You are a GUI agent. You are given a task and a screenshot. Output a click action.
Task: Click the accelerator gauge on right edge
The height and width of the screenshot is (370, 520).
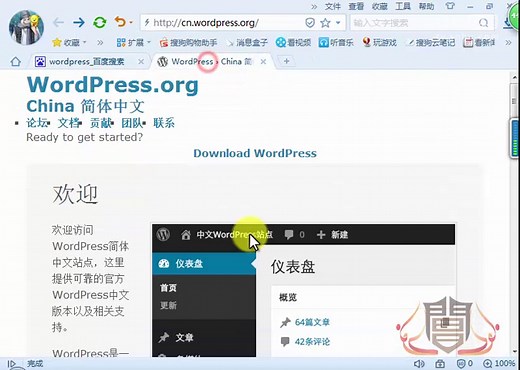coord(515,138)
